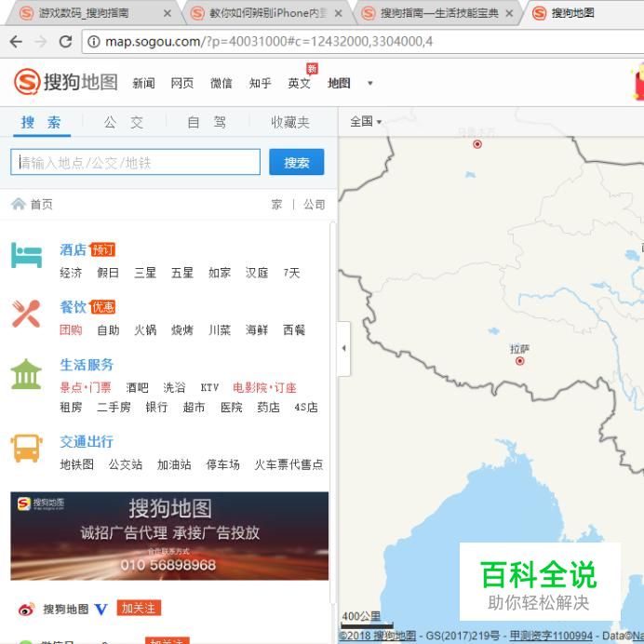Open the 收藏夹 panel tab
The height and width of the screenshot is (644, 644).
click(290, 123)
